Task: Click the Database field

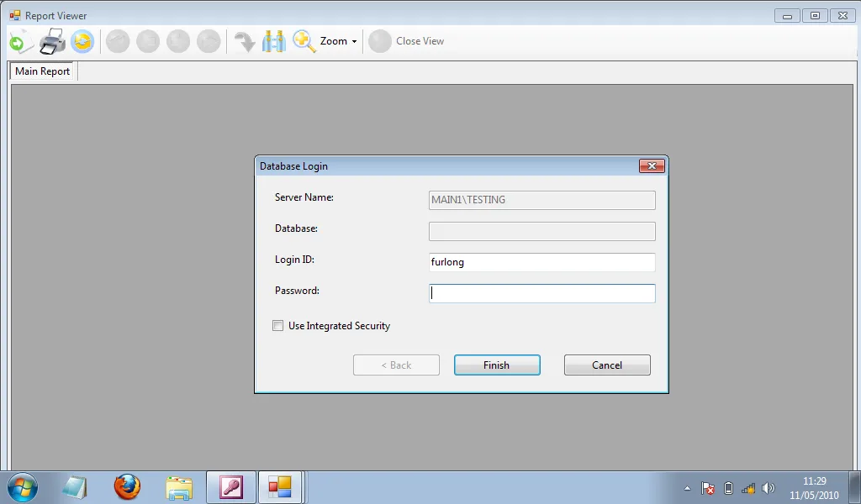Action: point(542,232)
